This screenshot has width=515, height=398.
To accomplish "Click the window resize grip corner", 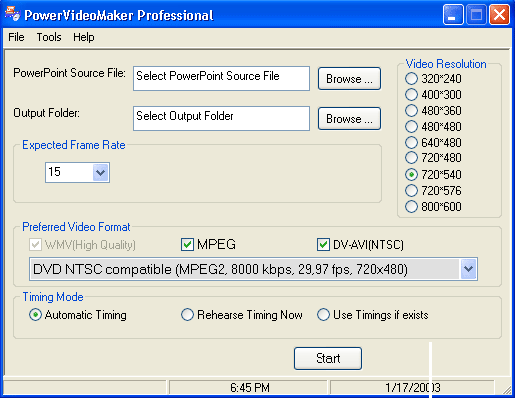I will click(x=506, y=389).
